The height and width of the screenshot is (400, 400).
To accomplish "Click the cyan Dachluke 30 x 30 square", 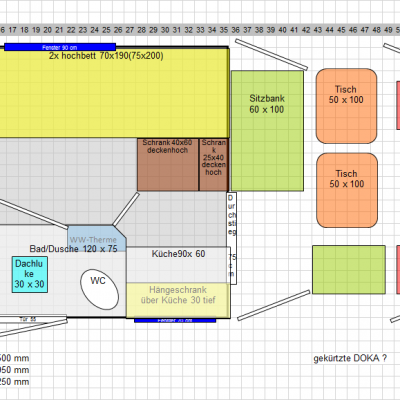I will [30, 275].
